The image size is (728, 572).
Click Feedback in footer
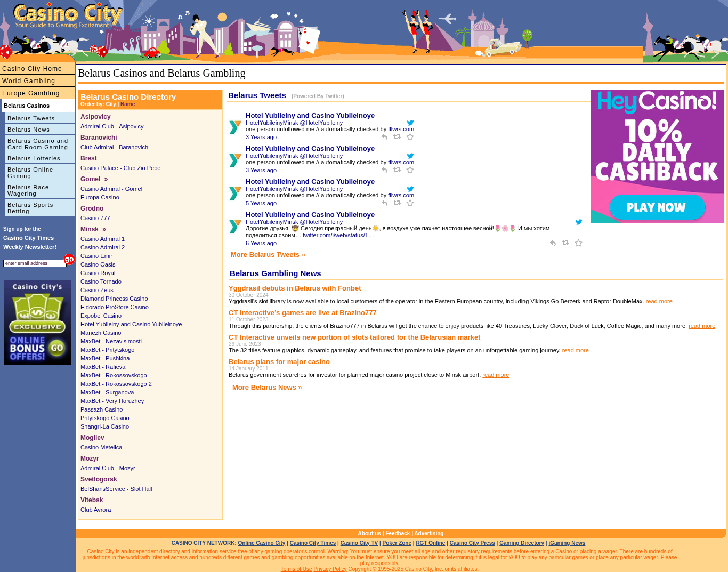pos(398,533)
